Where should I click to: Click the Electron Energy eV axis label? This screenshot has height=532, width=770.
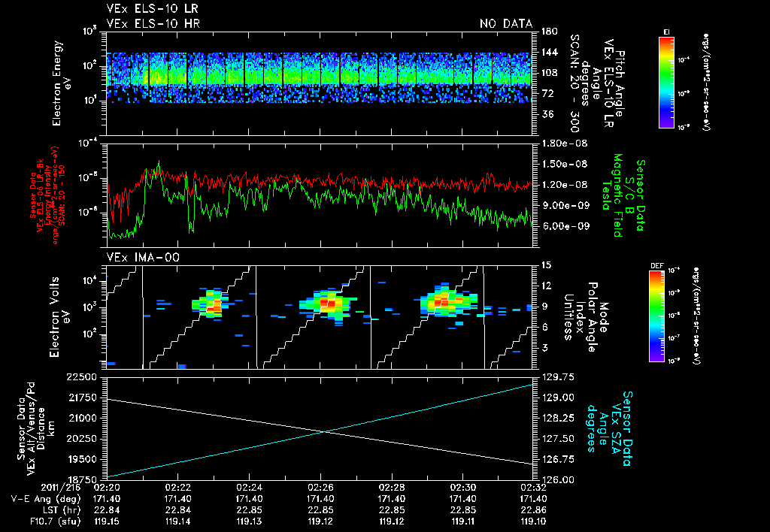tap(62, 83)
